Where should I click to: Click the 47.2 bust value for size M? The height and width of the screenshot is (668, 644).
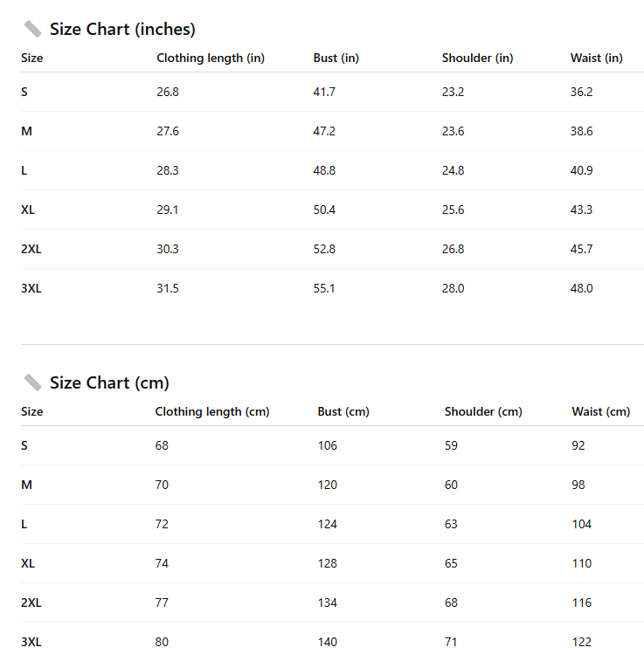324,132
